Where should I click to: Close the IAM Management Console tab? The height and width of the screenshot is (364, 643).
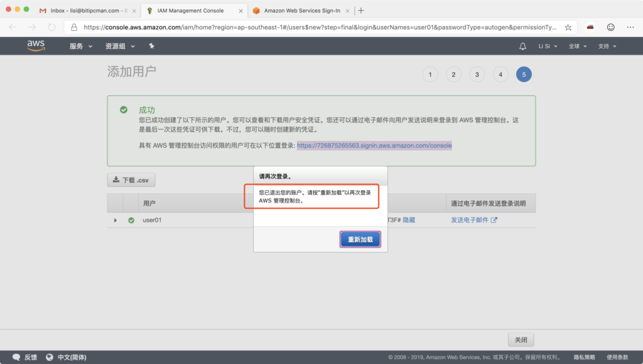(240, 11)
